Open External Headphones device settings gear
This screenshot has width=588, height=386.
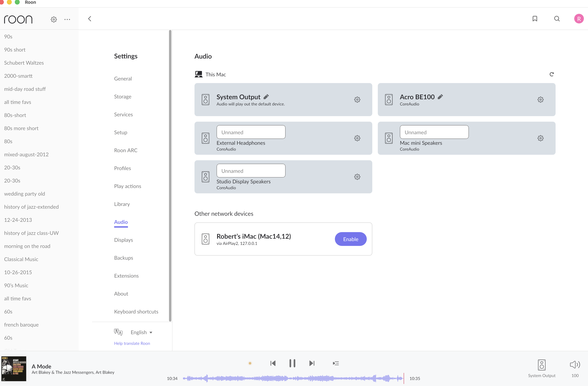[x=357, y=138]
